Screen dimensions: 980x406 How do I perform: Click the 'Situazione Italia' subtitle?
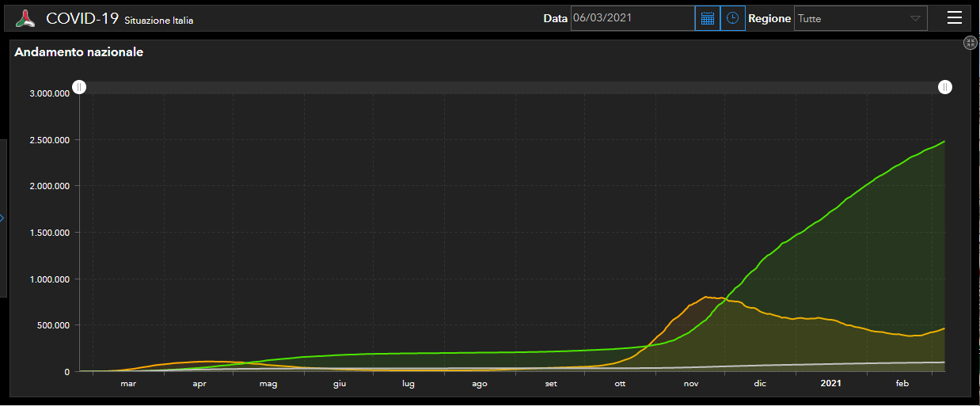158,21
